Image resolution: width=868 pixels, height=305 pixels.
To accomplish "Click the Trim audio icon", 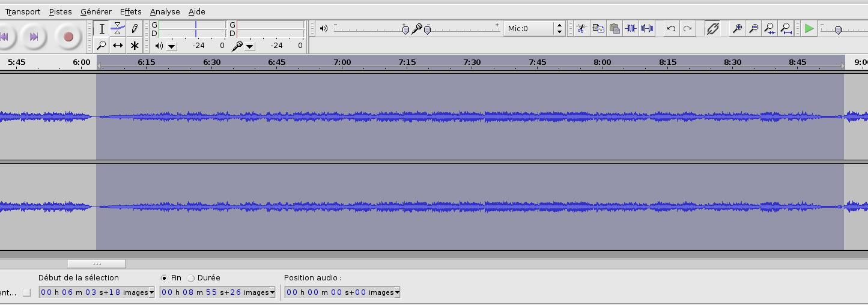I will coord(630,28).
